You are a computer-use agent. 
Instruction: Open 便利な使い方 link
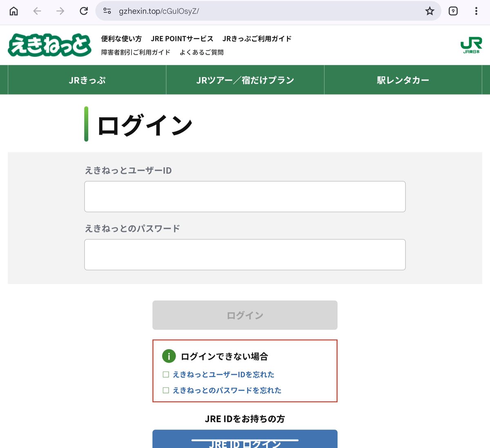122,39
